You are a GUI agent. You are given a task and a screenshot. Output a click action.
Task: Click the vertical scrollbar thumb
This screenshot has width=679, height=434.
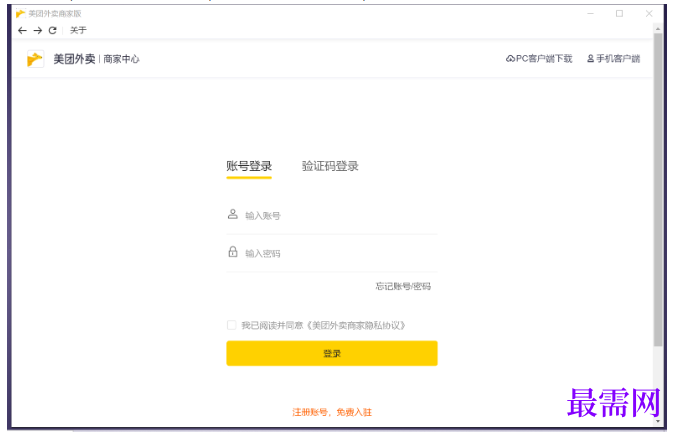click(658, 189)
